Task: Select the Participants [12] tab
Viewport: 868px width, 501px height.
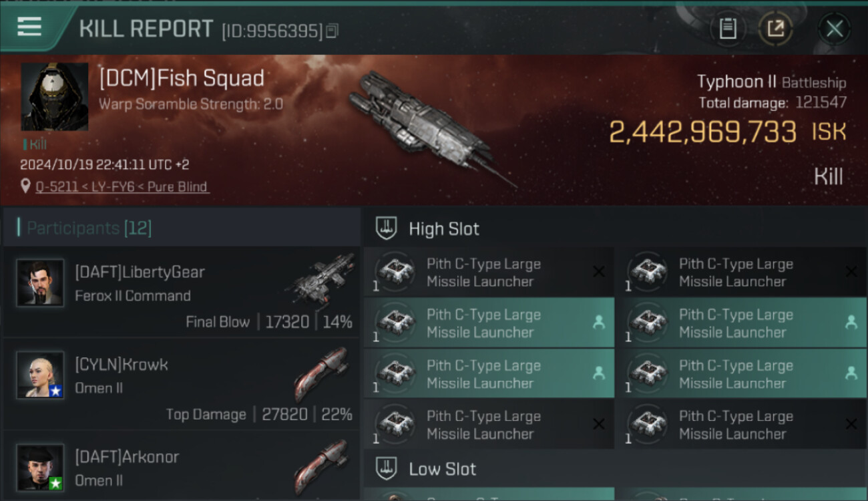Action: (89, 228)
